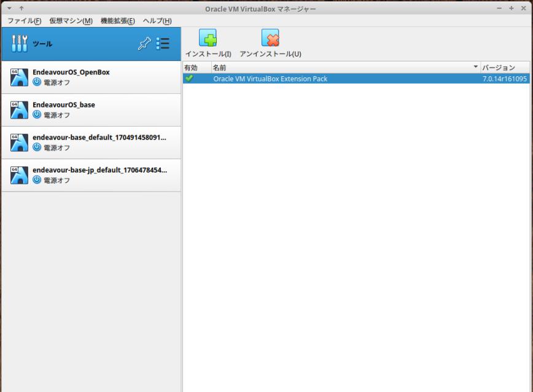Click version 7.0.14r161095 cell
The width and height of the screenshot is (533, 392).
tap(505, 79)
